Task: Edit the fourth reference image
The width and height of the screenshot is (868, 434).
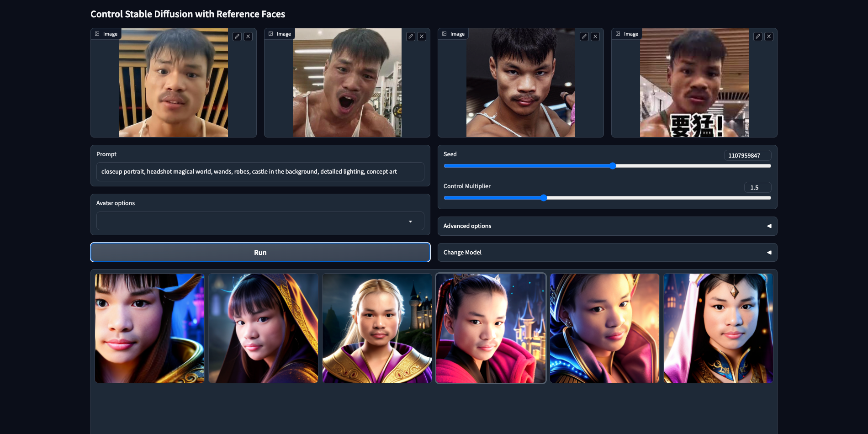Action: [x=758, y=37]
